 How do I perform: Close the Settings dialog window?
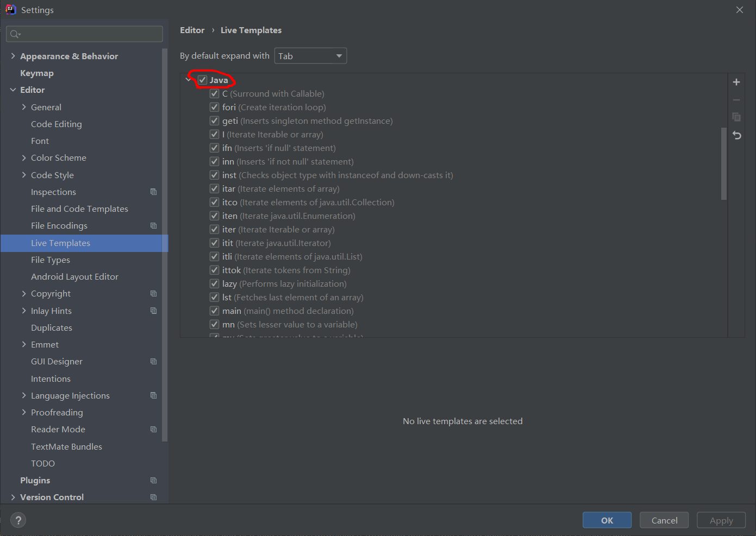coord(740,10)
